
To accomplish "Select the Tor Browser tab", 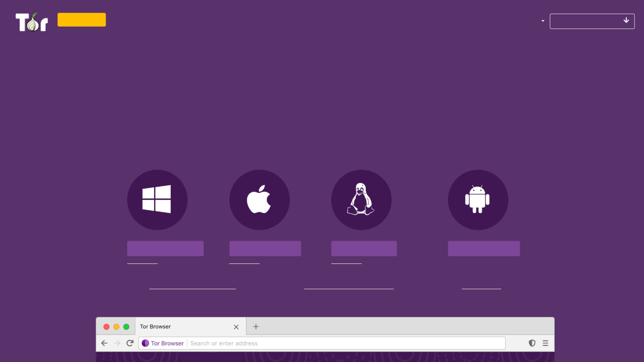I will pyautogui.click(x=155, y=326).
